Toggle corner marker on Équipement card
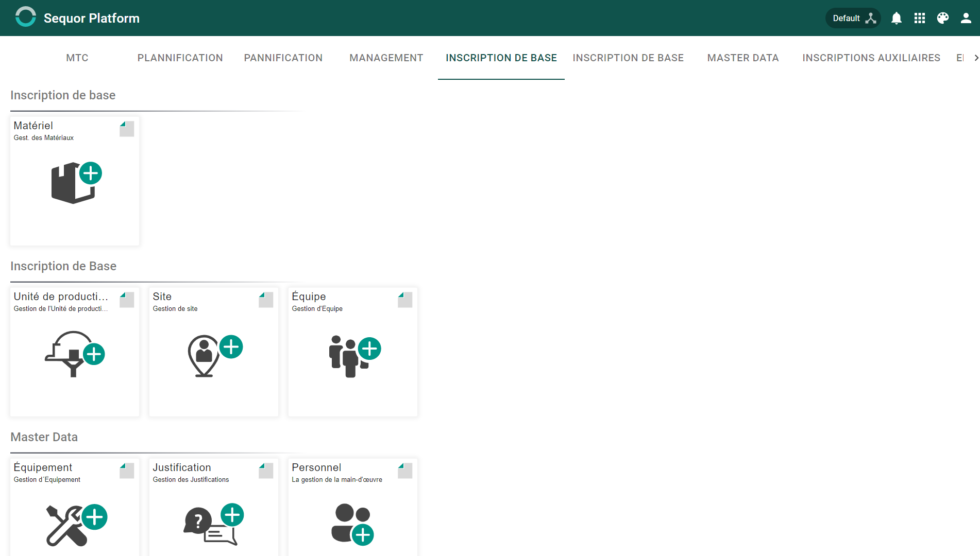The height and width of the screenshot is (556, 980). [x=127, y=471]
